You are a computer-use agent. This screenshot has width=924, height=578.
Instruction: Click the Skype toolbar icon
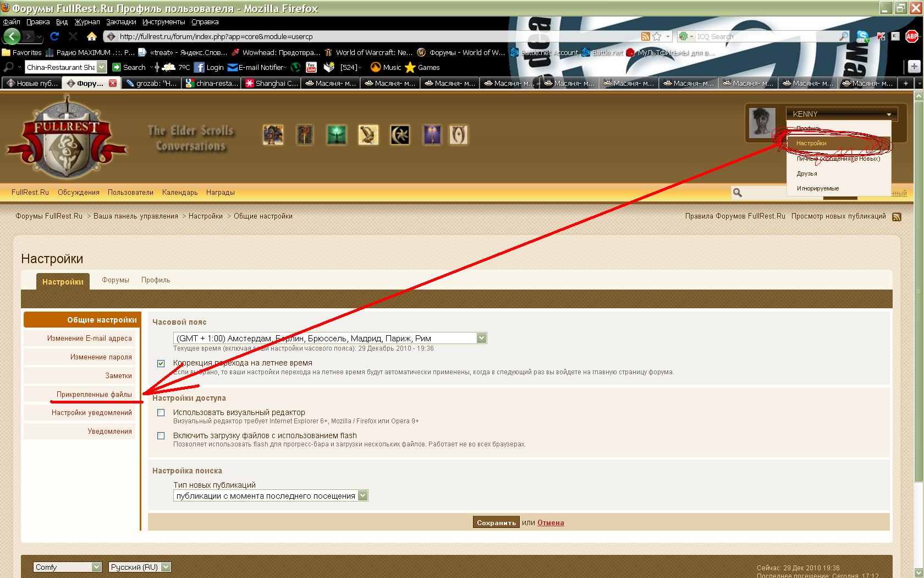point(863,36)
